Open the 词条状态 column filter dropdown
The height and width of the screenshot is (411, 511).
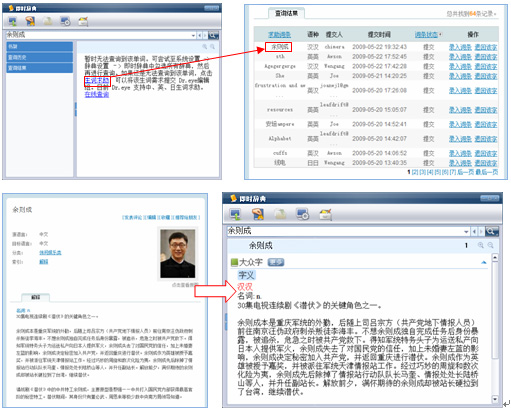[x=441, y=34]
